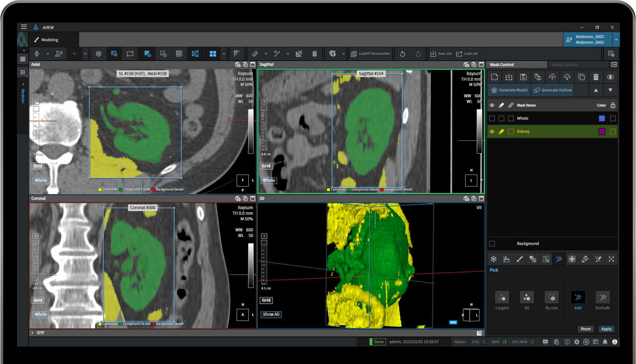
Task: Click the four-pane layout icon
Action: click(213, 53)
